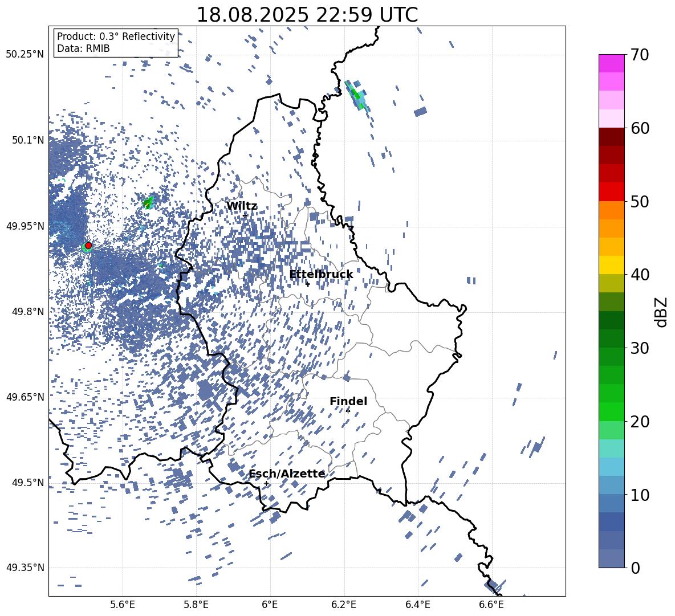Click the 60 value on colorbar
The height and width of the screenshot is (616, 675).
(640, 128)
